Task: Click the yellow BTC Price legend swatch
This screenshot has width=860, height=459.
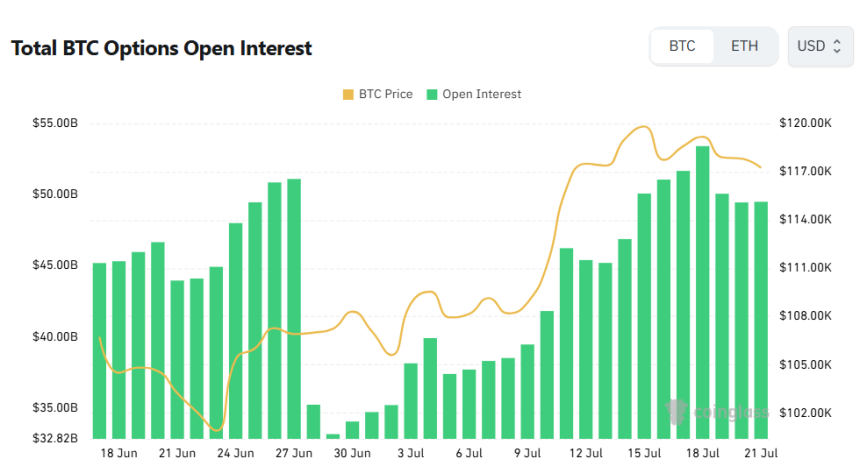Action: click(348, 94)
